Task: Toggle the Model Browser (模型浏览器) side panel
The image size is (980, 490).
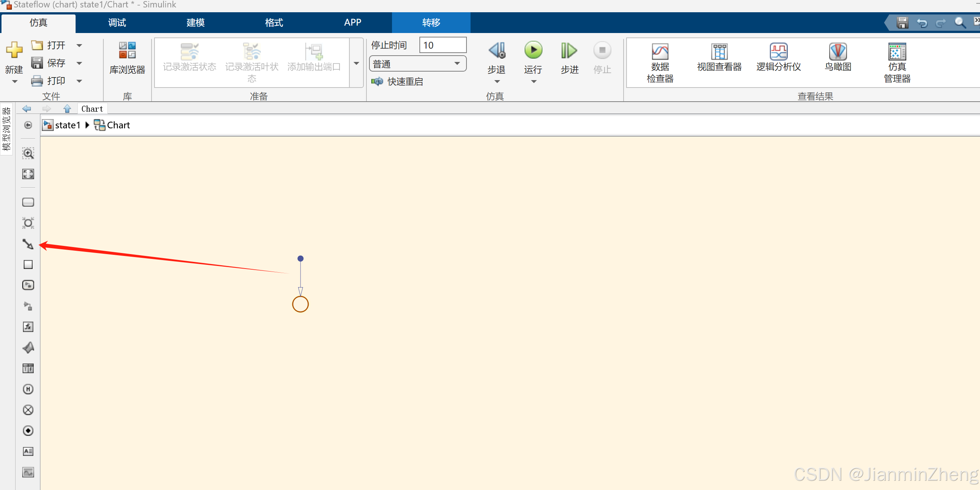Action: coord(6,129)
